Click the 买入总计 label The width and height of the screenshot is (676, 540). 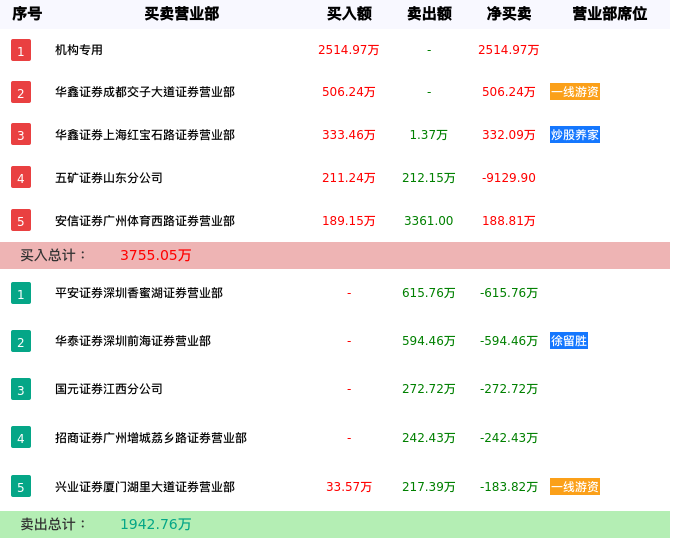pos(53,255)
